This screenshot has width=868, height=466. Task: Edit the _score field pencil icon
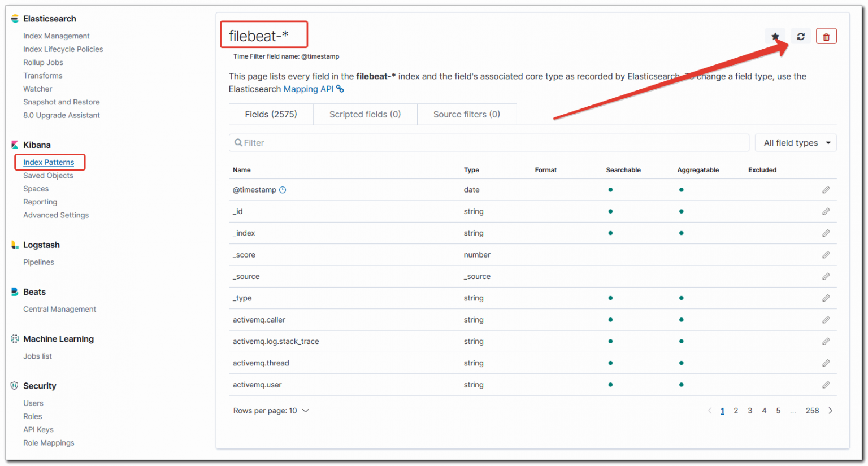(826, 255)
